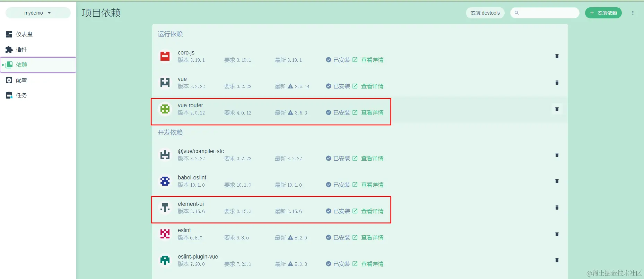The width and height of the screenshot is (644, 279).
Task: Open the 配置 configuration menu item
Action: click(38, 80)
